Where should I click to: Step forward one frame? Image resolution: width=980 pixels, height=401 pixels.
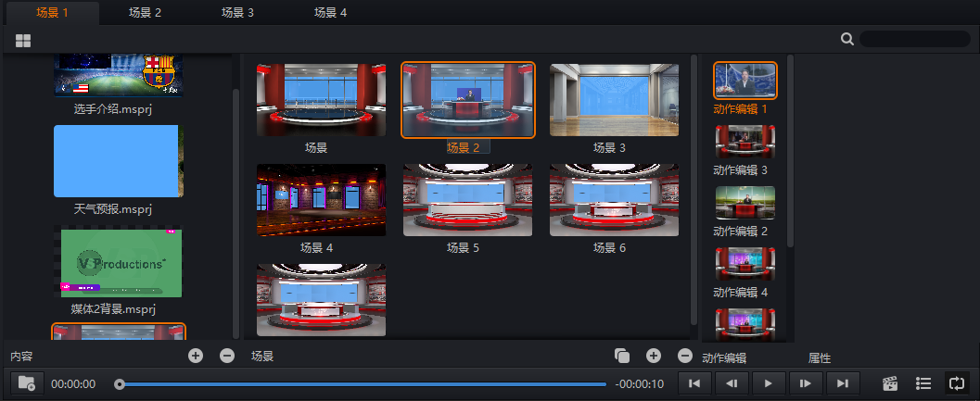806,383
